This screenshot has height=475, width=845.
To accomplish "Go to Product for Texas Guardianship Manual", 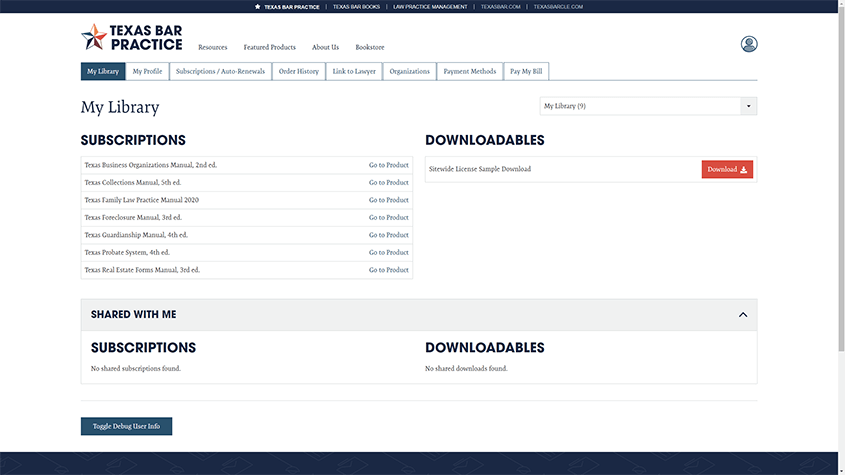I will (x=389, y=235).
